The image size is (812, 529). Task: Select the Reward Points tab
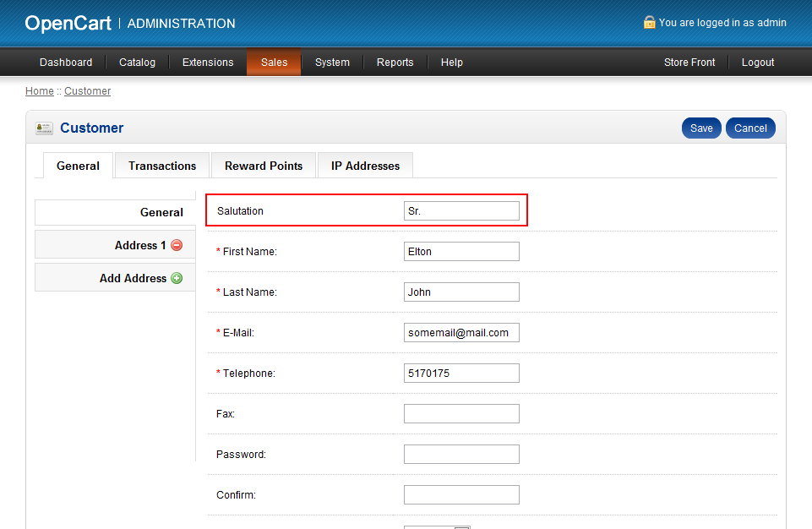(263, 166)
